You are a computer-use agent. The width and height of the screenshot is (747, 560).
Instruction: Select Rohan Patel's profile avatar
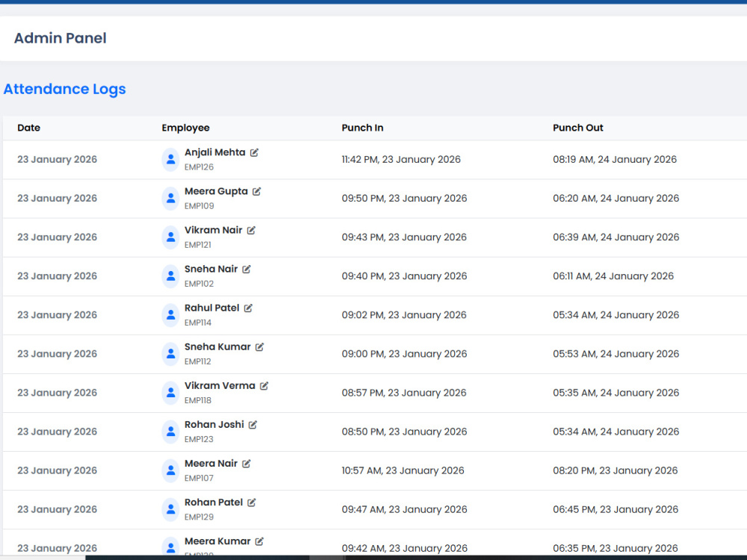pos(170,509)
